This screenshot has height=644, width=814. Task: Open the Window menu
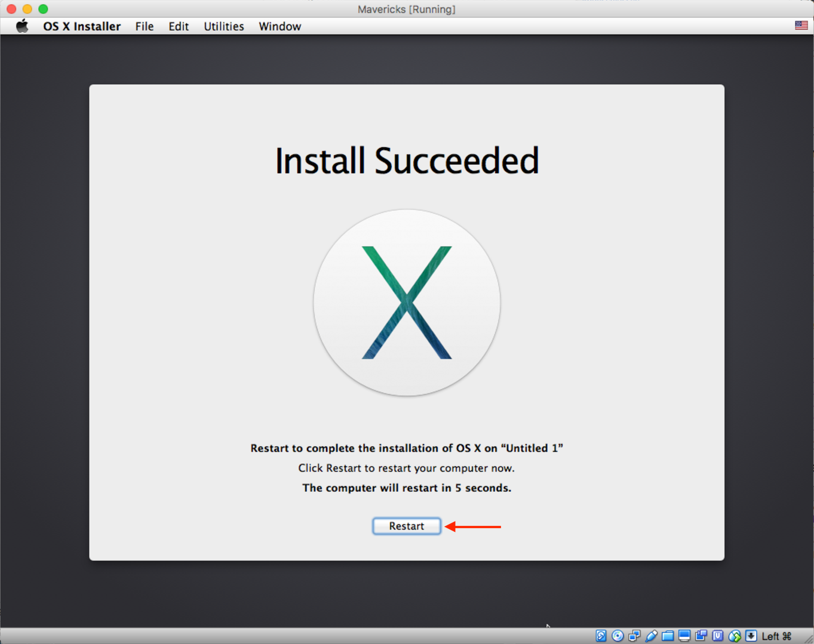pyautogui.click(x=279, y=26)
